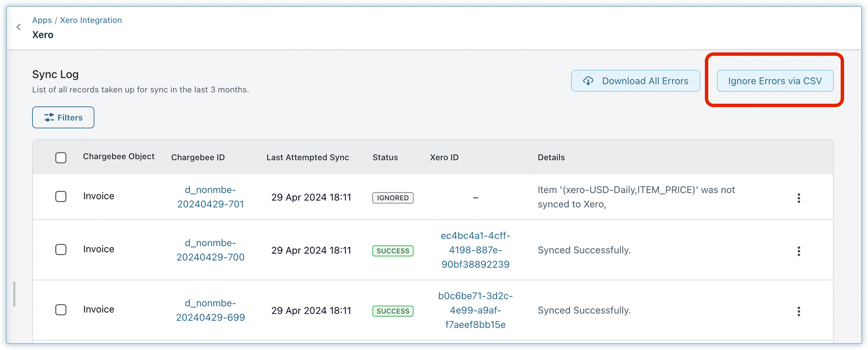Open Xero ID b0c6be71 link
This screenshot has width=868, height=350.
click(475, 310)
